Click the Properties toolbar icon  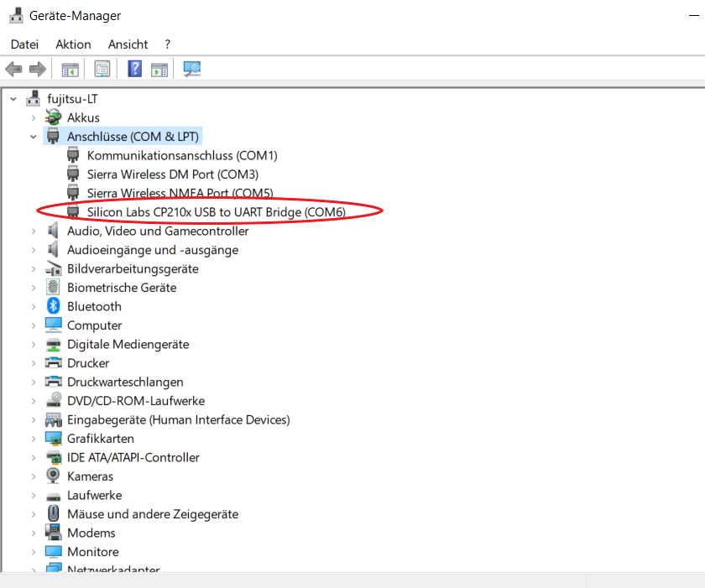[102, 69]
